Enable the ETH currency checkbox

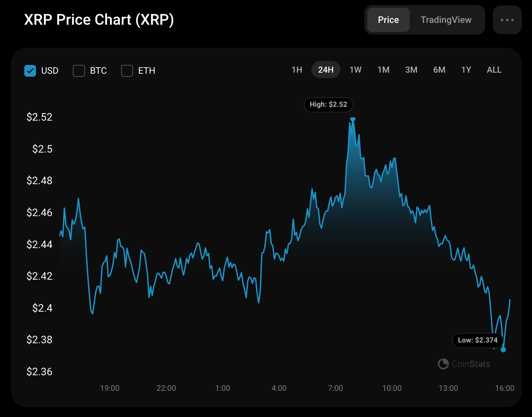point(127,70)
